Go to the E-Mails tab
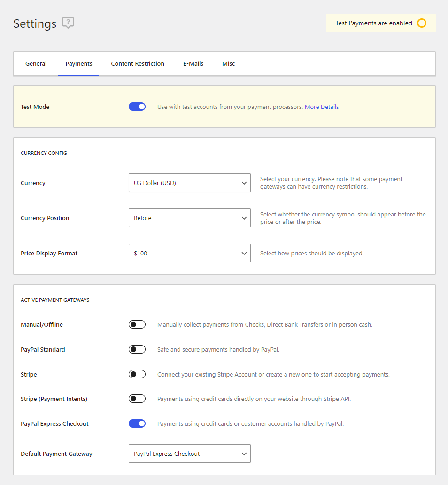 coord(193,64)
